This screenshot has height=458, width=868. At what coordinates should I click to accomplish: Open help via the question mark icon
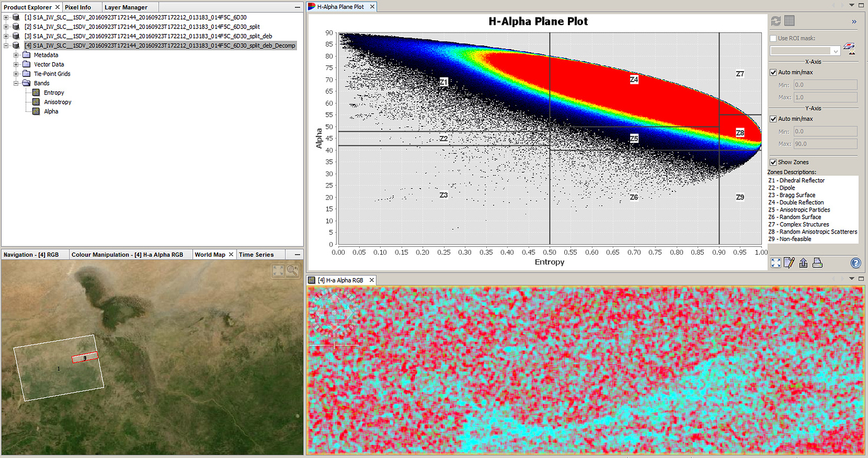(x=854, y=263)
